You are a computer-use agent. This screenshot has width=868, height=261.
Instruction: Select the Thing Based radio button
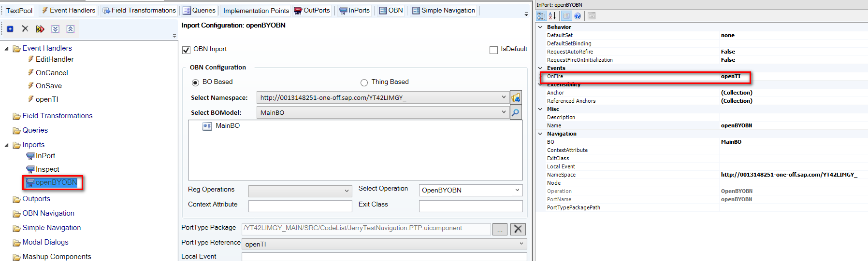point(364,82)
